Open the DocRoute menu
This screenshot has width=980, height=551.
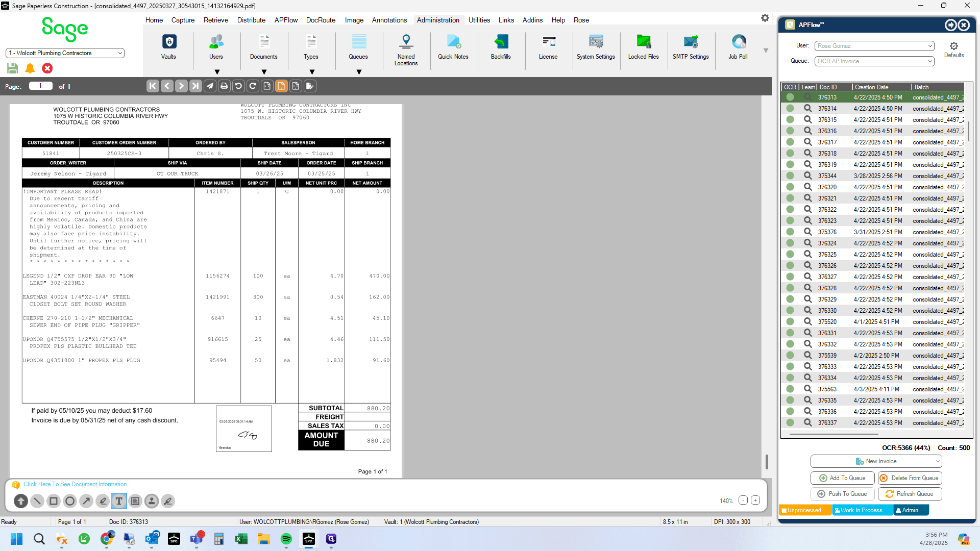coord(321,20)
